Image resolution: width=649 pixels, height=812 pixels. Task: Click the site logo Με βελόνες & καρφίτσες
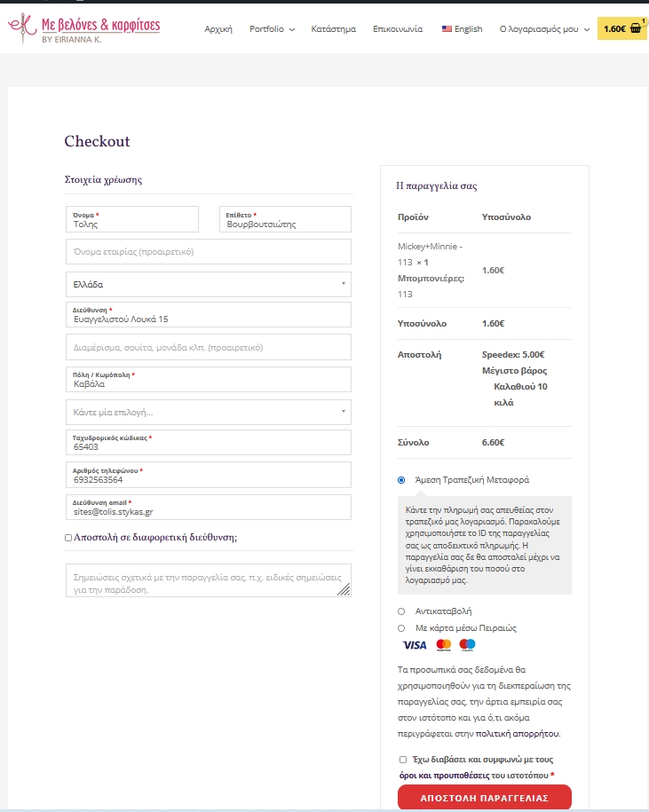pos(84,28)
